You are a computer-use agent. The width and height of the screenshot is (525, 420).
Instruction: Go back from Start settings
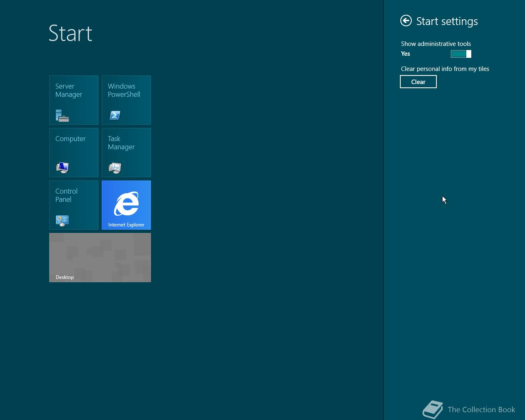(406, 21)
